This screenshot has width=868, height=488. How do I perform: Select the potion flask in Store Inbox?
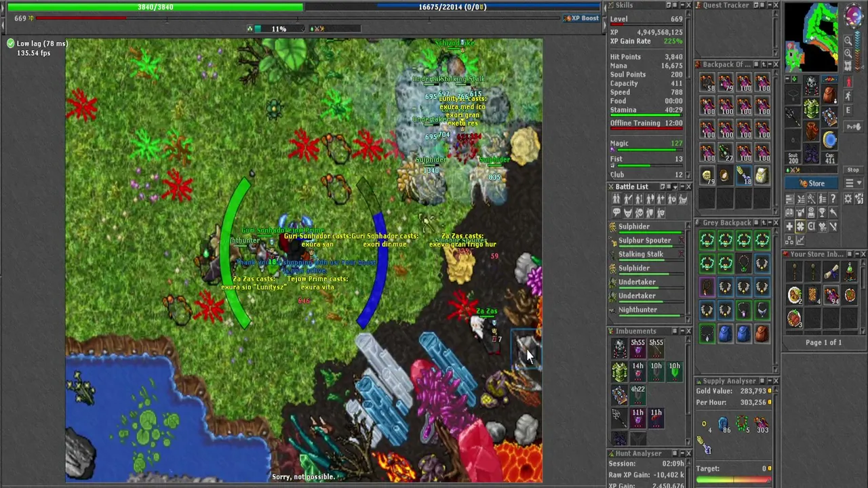click(850, 272)
